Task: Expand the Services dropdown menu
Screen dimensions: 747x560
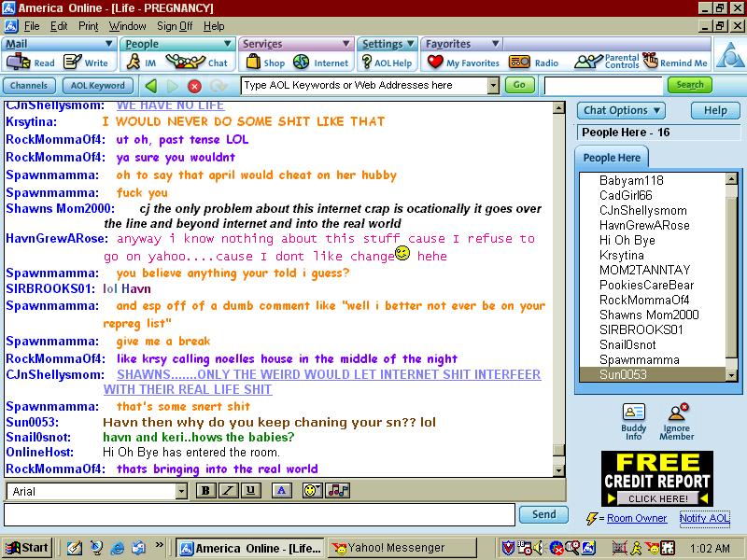Action: click(x=346, y=44)
